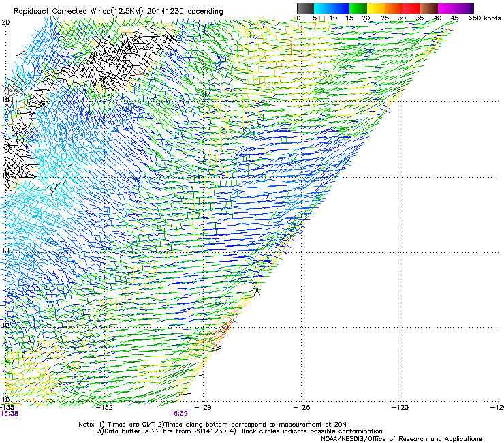The image size is (504, 443).
Task: Click the legend label '30'
Action: (x=402, y=18)
